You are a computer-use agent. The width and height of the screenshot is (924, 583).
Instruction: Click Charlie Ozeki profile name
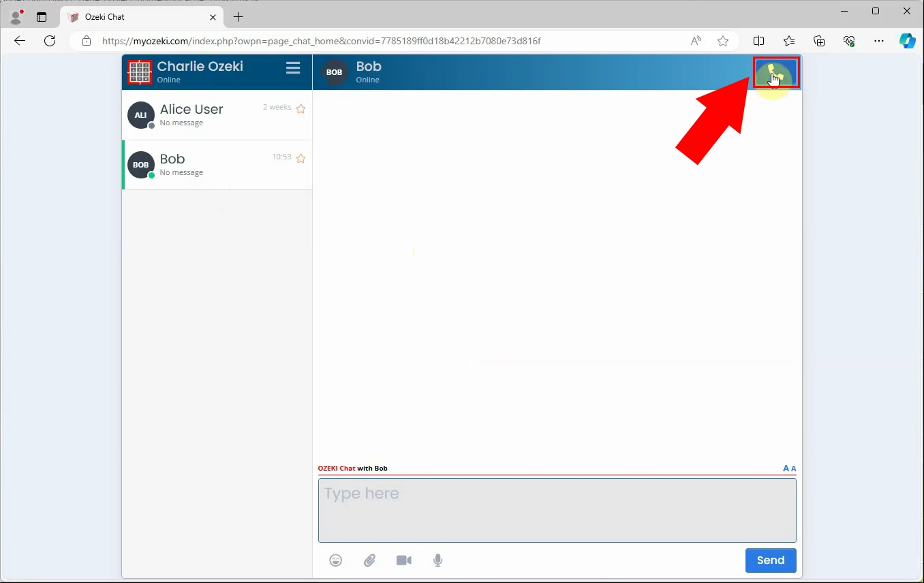click(200, 66)
